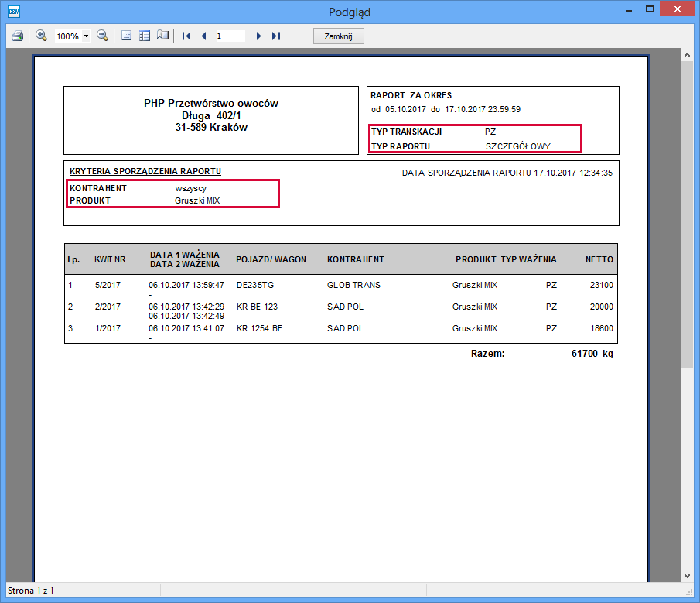700x603 pixels.
Task: Click the scrollbar down arrow
Action: (687, 575)
